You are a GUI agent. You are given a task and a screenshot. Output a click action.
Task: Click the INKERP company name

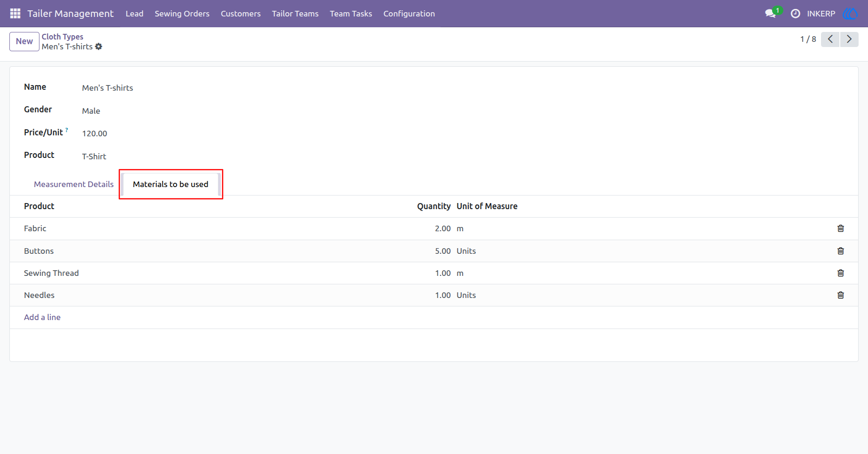click(821, 14)
